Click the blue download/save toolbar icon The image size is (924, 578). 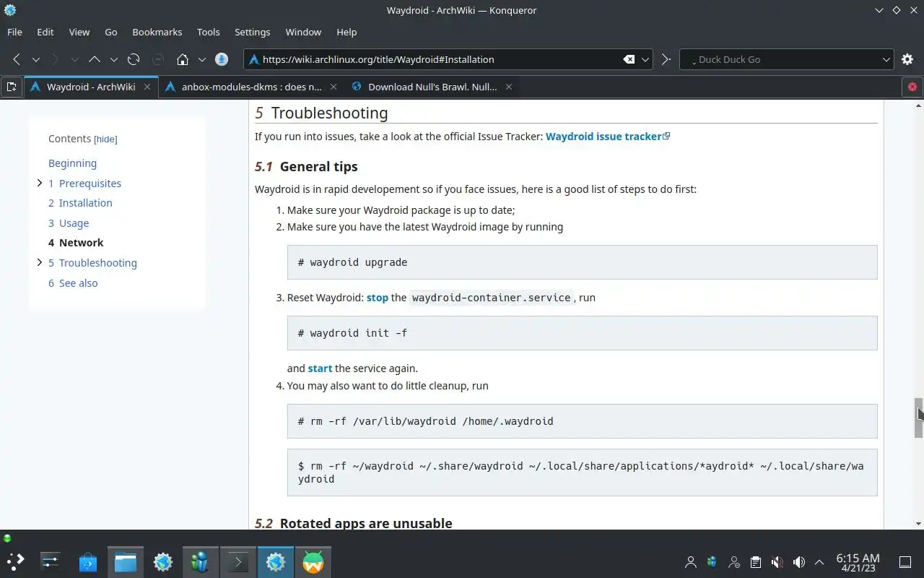point(222,59)
